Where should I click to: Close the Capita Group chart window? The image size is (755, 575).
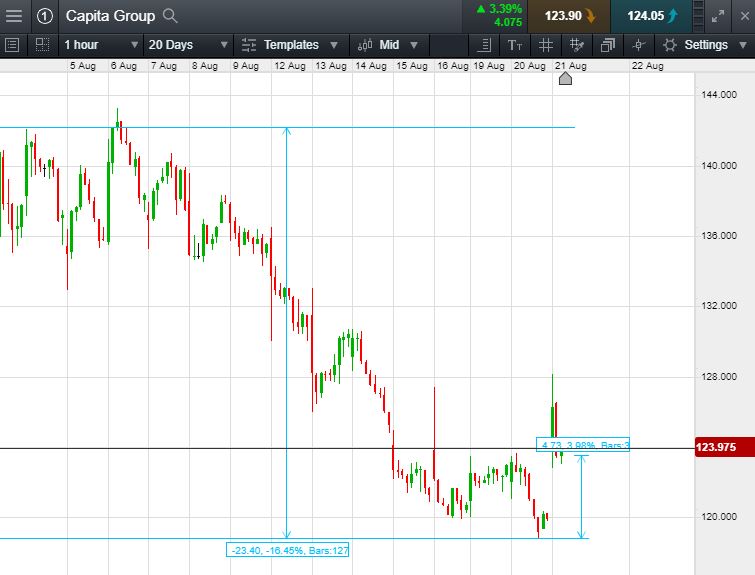[x=744, y=16]
